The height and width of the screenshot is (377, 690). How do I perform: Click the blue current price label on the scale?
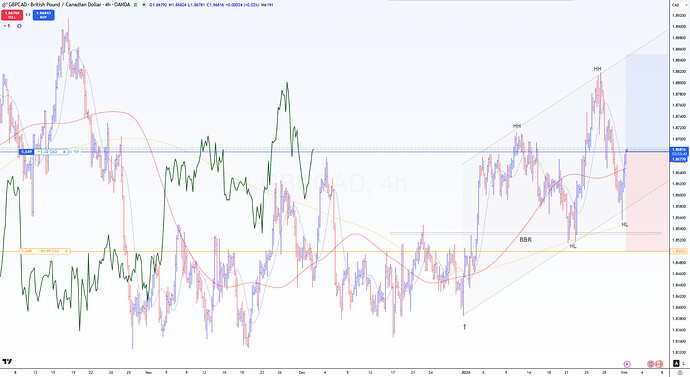click(679, 150)
